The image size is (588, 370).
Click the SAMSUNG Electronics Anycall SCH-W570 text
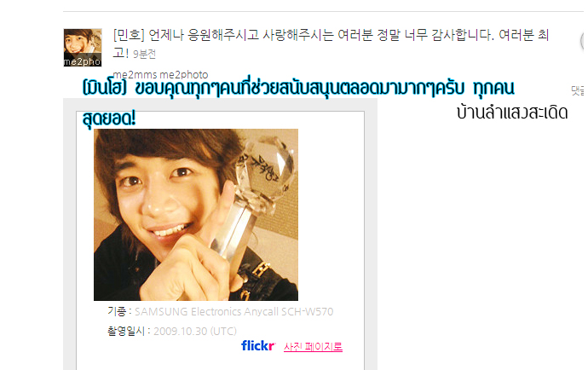point(233,312)
